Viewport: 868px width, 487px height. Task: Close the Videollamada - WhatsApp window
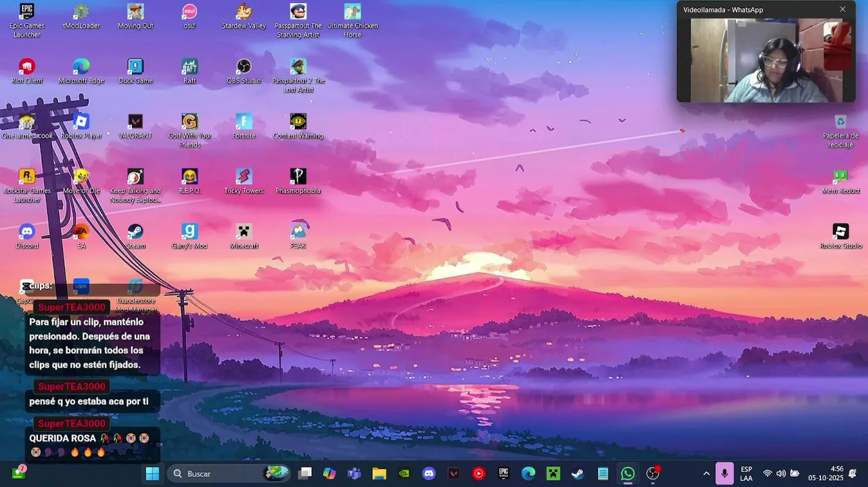[842, 9]
